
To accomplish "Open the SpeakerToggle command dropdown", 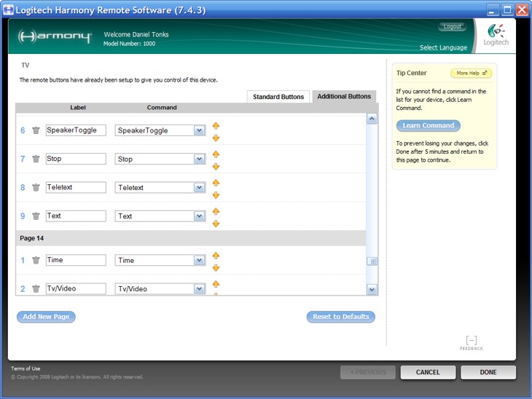I will [200, 130].
